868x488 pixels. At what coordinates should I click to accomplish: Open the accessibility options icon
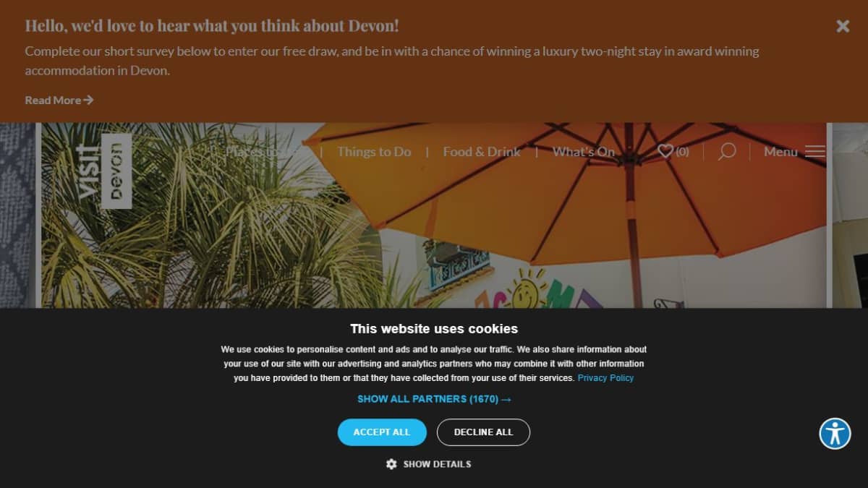click(x=835, y=434)
